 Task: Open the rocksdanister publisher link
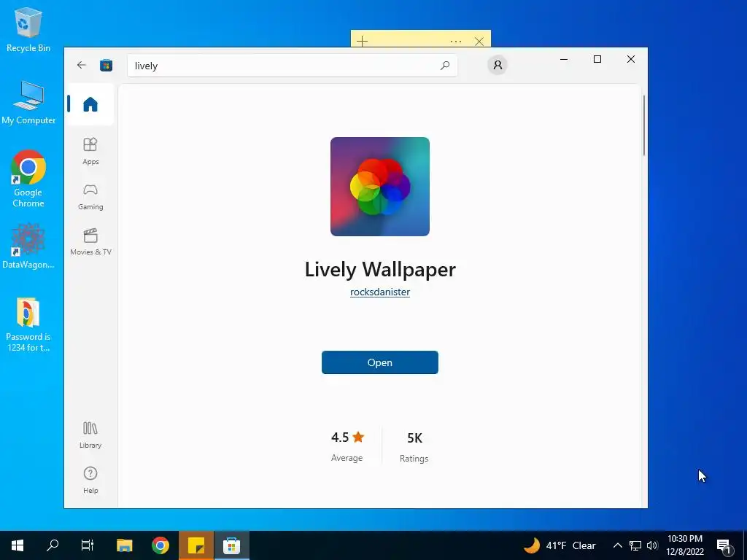coord(379,292)
